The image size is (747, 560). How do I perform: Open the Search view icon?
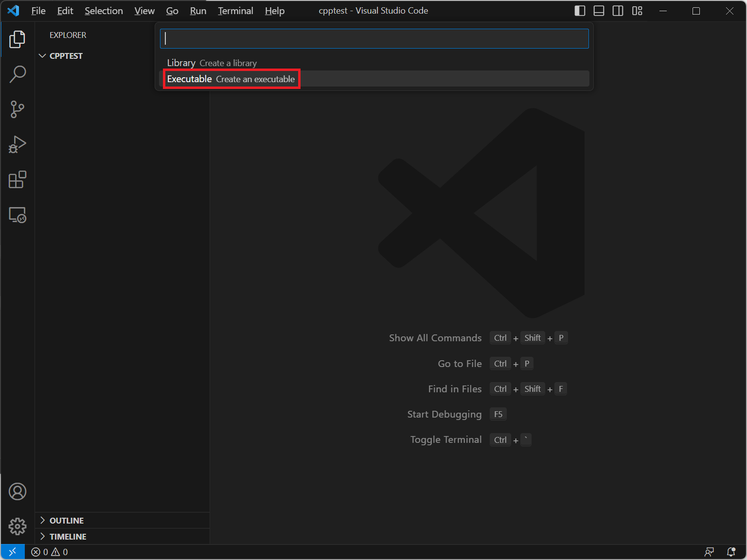[x=18, y=74]
